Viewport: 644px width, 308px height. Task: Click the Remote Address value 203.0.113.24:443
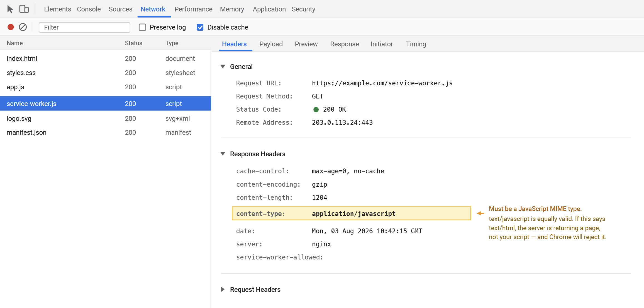pyautogui.click(x=342, y=122)
